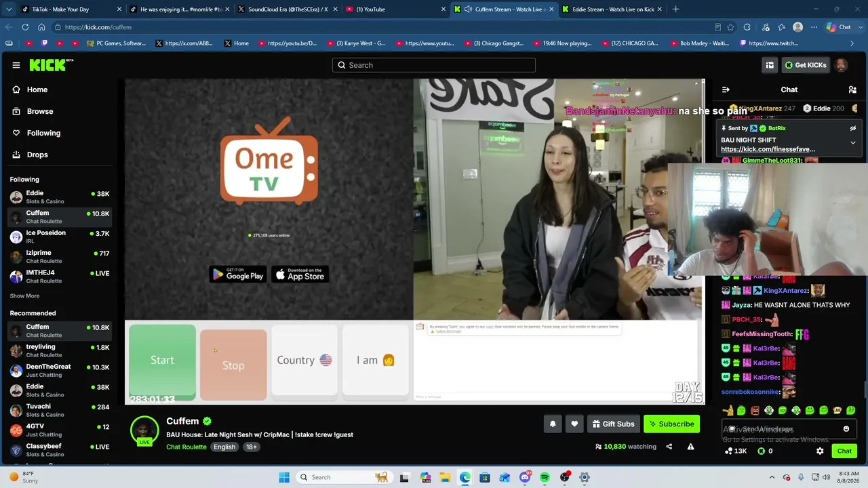This screenshot has width=868, height=488.
Task: Get KICKs from the top bar
Action: point(805,65)
